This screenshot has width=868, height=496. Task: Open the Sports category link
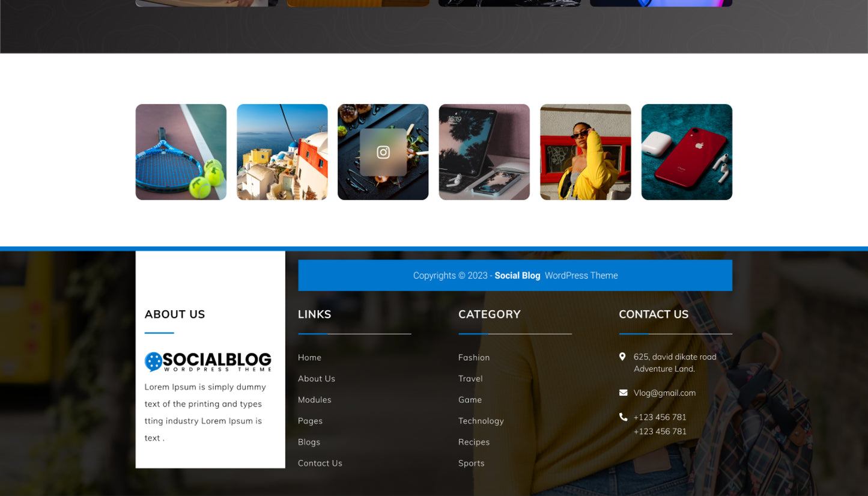click(471, 463)
